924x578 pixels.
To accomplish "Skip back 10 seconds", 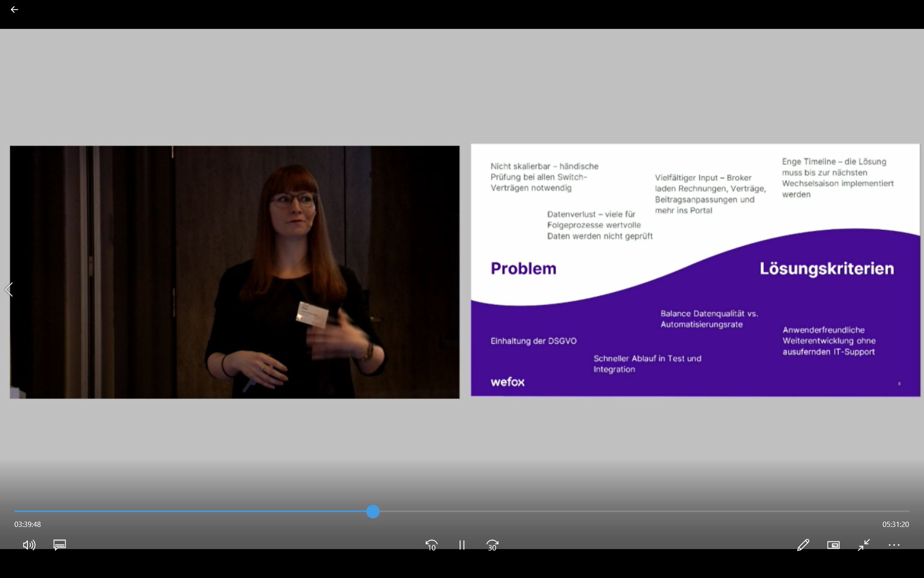I will (431, 545).
